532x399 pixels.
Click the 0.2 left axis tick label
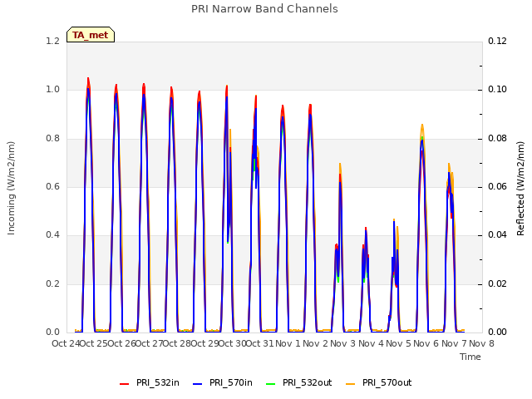(x=52, y=283)
